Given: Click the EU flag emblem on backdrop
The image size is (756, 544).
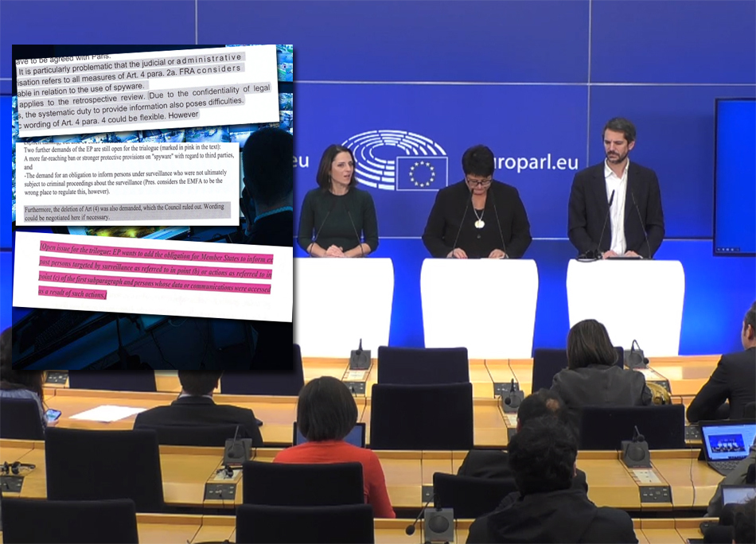Looking at the screenshot, I should 421,172.
